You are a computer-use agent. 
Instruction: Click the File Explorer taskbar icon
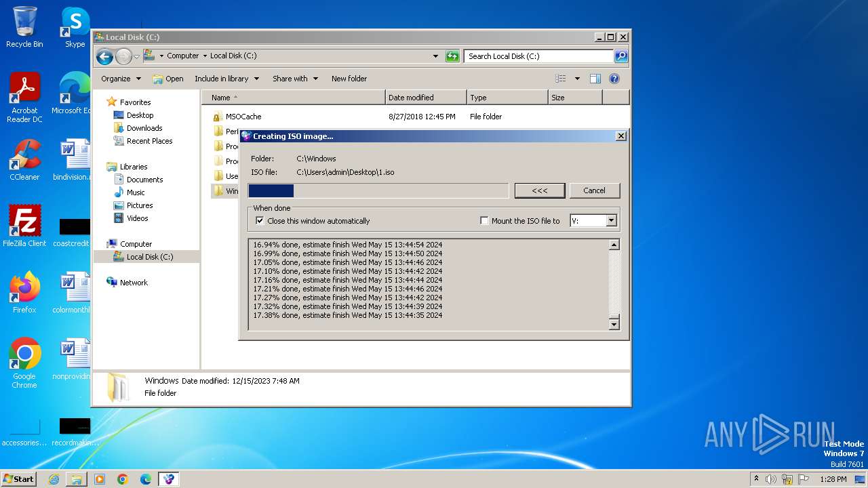77,479
